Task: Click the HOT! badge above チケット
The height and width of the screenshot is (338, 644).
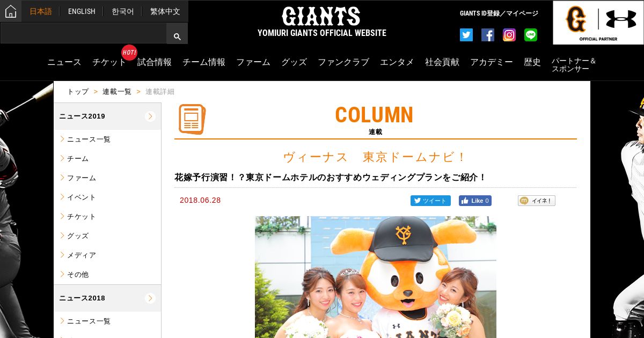Action: pyautogui.click(x=129, y=53)
